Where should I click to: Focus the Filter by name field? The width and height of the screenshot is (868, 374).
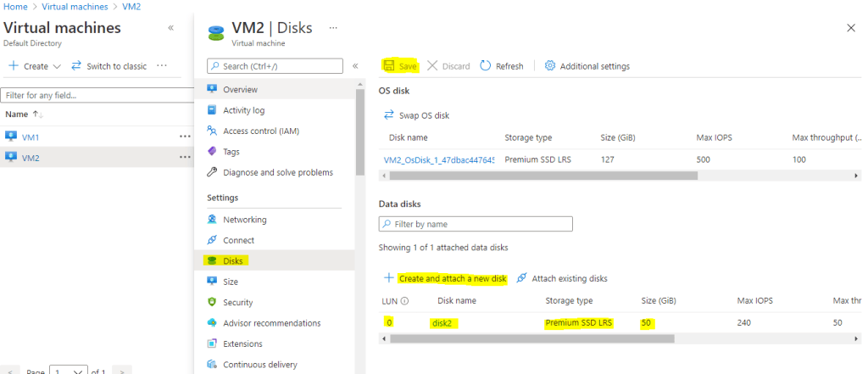(476, 224)
